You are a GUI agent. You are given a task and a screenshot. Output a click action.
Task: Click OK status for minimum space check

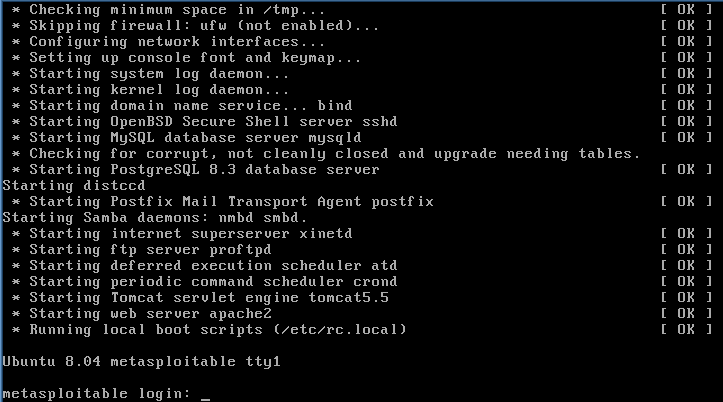(x=687, y=10)
